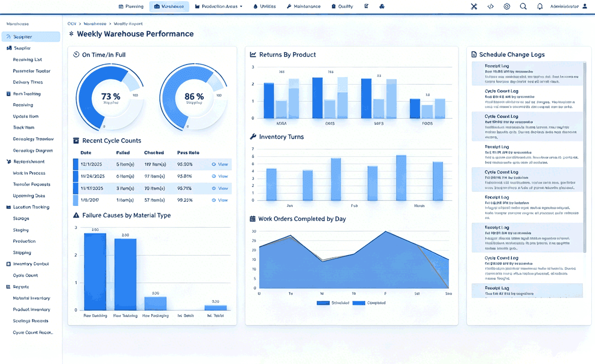Open the notifications bell icon
Image resolution: width=595 pixels, height=364 pixels.
[540, 6]
